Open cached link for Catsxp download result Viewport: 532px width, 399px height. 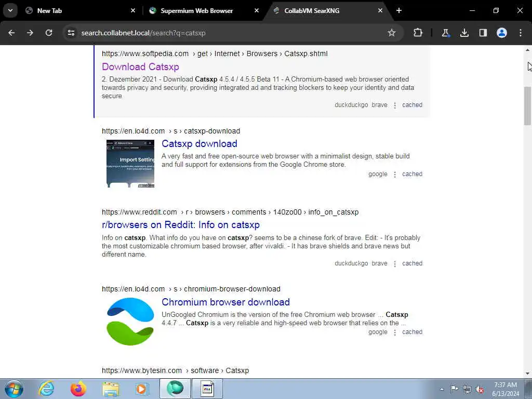point(412,174)
